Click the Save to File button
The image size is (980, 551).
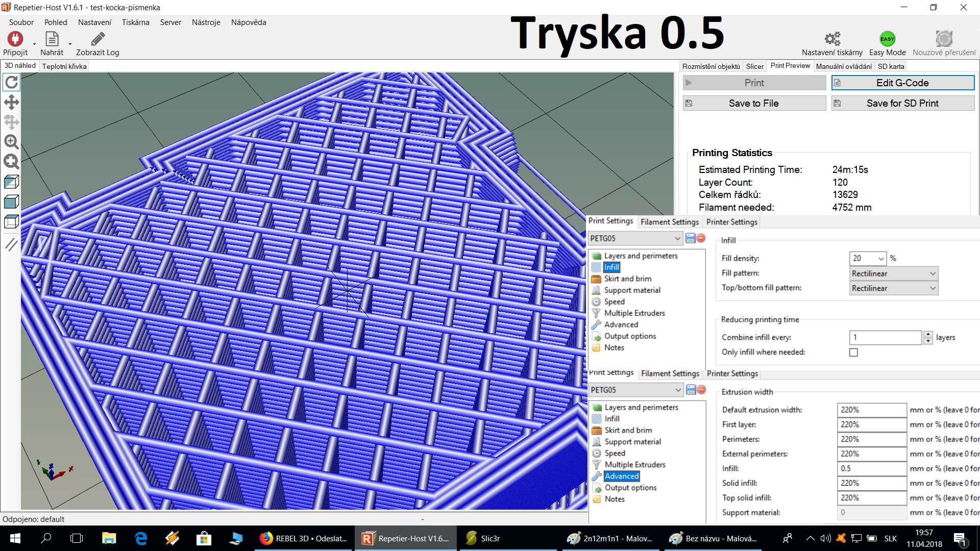tap(754, 103)
